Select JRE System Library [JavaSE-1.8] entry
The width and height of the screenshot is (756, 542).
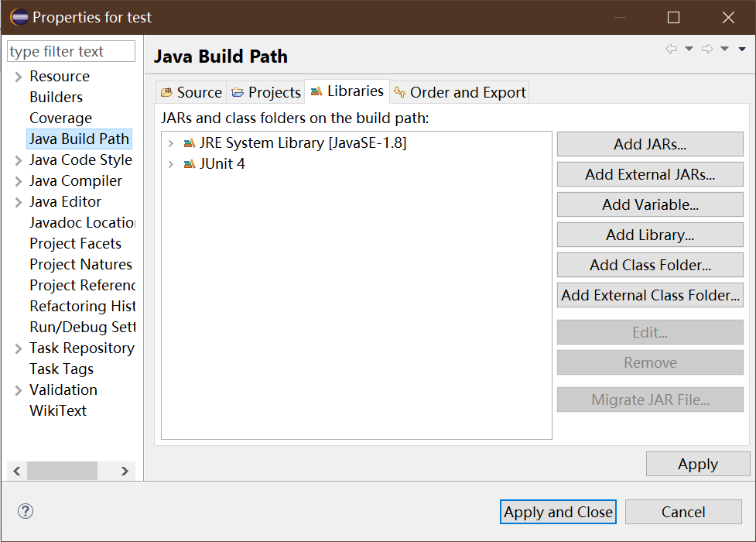pyautogui.click(x=303, y=143)
